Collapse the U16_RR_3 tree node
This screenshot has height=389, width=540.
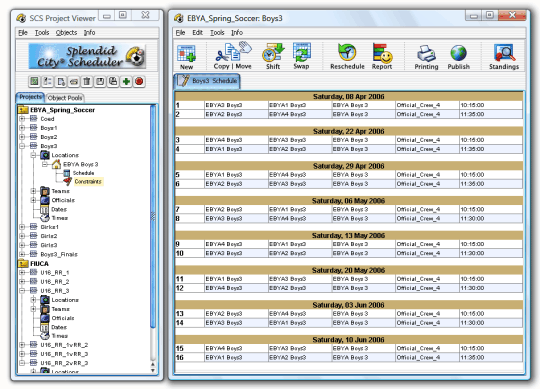(x=22, y=291)
